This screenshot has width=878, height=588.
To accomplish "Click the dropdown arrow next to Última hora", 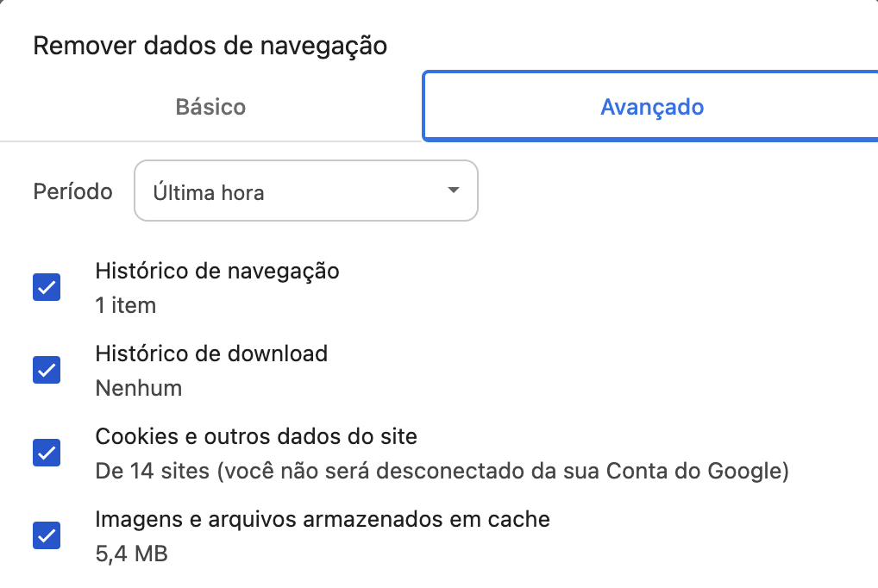I will pos(452,191).
